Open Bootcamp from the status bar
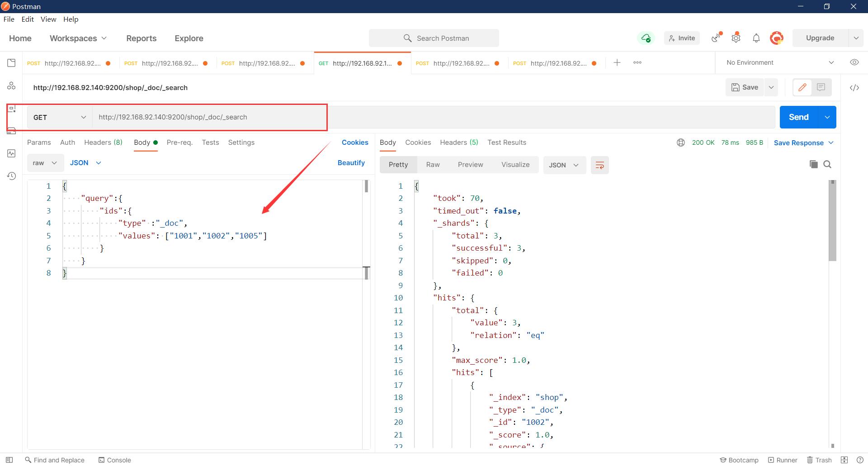This screenshot has height=466, width=868. coord(739,460)
